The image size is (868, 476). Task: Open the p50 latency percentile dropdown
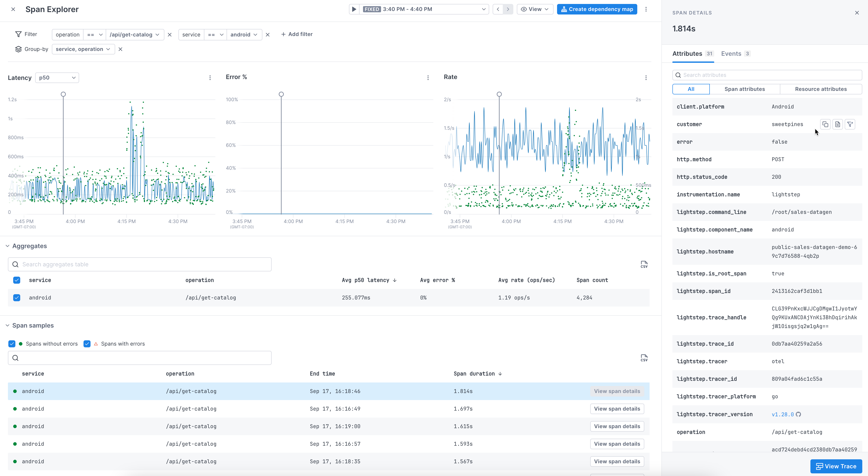point(57,78)
